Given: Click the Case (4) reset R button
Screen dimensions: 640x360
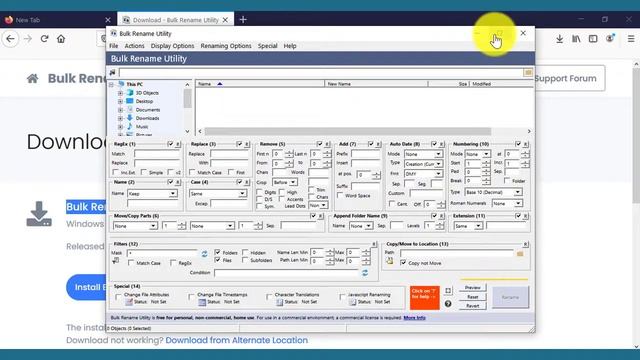Looking at the screenshot, I should pyautogui.click(x=247, y=182).
